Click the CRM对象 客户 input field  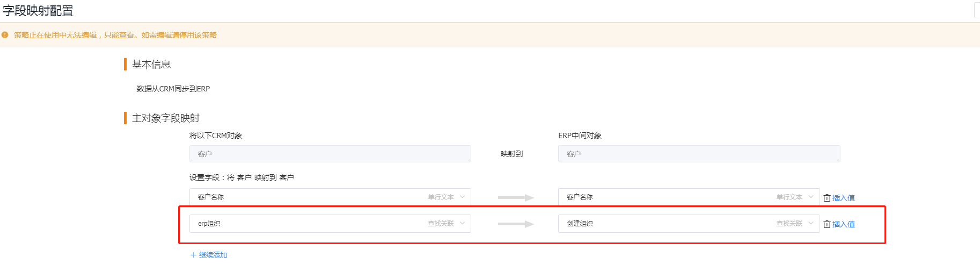click(x=330, y=154)
